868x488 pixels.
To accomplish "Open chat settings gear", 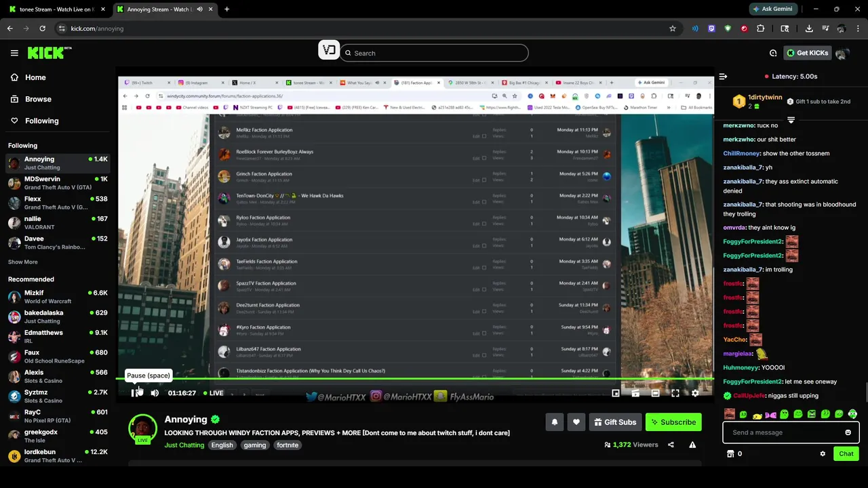I will point(823,453).
